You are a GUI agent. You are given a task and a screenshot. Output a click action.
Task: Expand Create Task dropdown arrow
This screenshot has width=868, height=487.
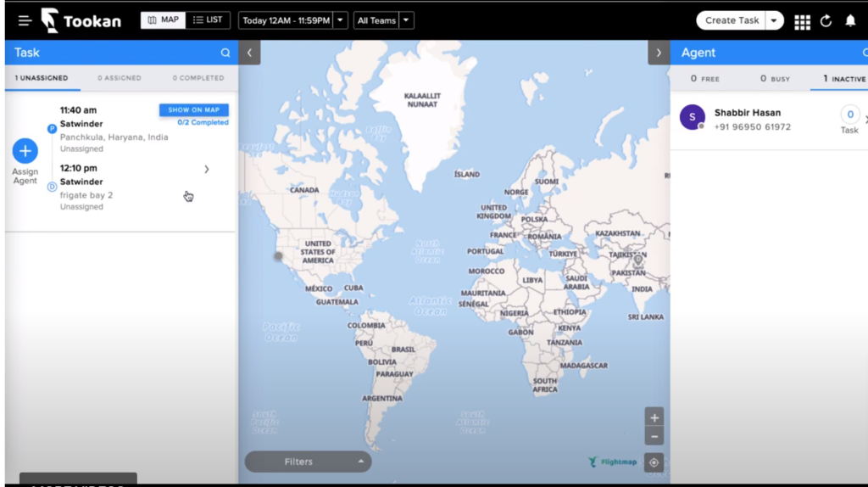[x=775, y=20]
